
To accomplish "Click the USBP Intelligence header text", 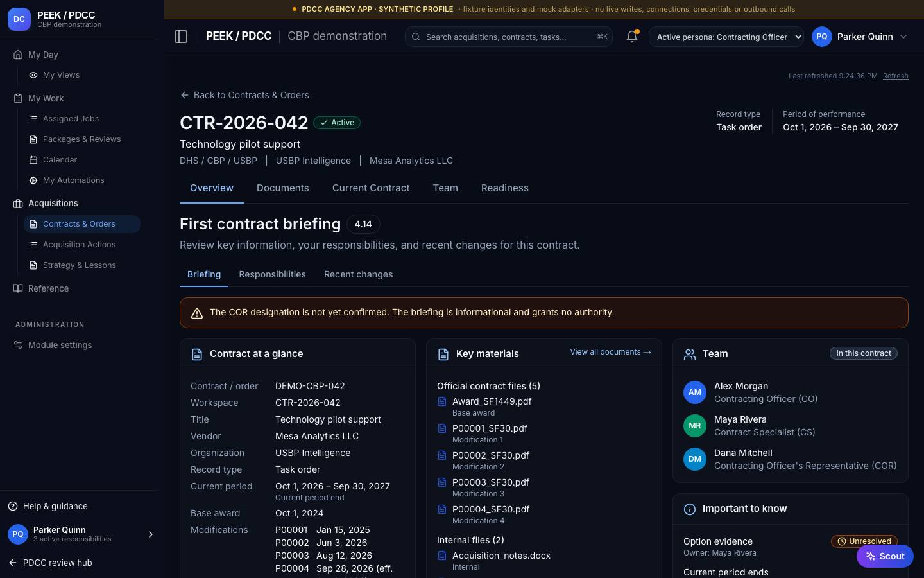I will click(313, 161).
